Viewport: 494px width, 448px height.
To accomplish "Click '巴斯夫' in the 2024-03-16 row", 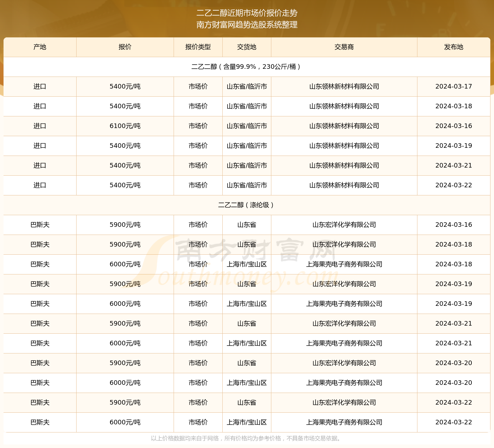I will [40, 225].
